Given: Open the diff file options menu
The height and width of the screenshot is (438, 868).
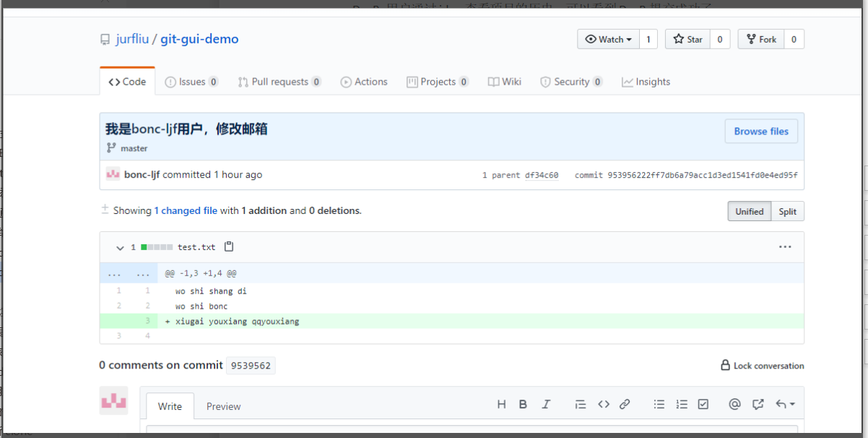Looking at the screenshot, I should 785,246.
